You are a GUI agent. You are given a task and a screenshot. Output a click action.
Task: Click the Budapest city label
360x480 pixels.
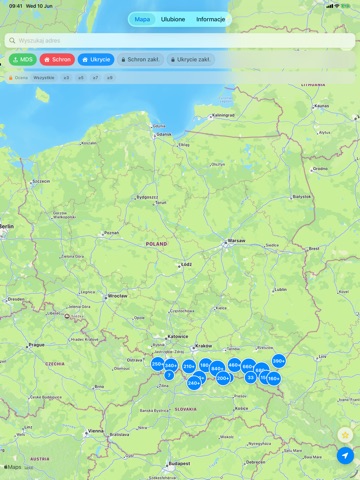[179, 464]
